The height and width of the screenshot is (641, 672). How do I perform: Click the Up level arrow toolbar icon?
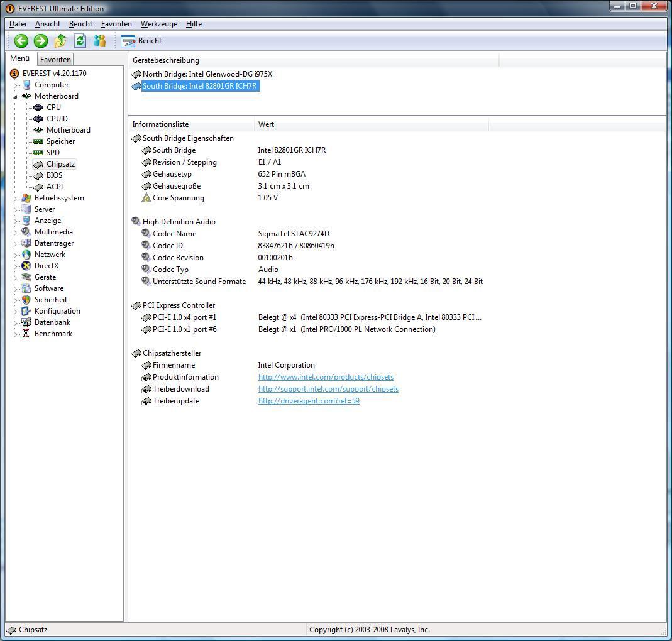[60, 41]
